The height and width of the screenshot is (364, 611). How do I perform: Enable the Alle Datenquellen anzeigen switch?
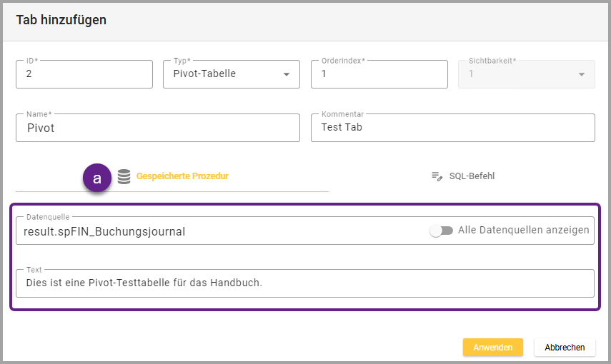coord(441,231)
